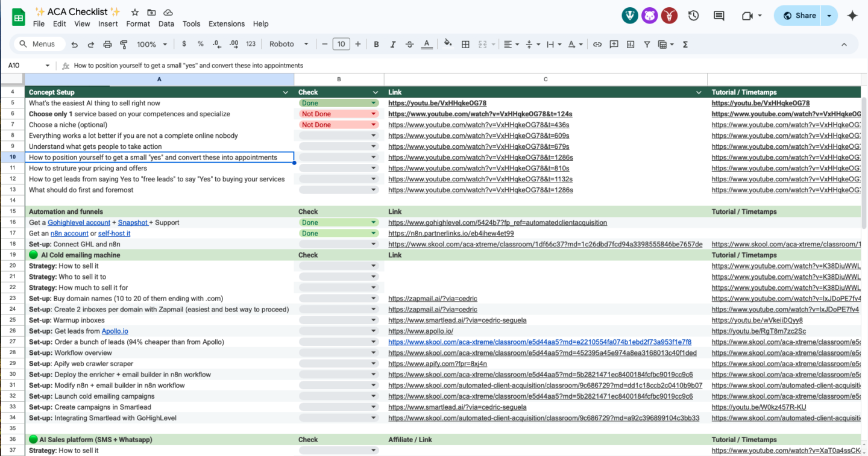868x456 pixels.
Task: Open the fill color picker
Action: [x=448, y=44]
